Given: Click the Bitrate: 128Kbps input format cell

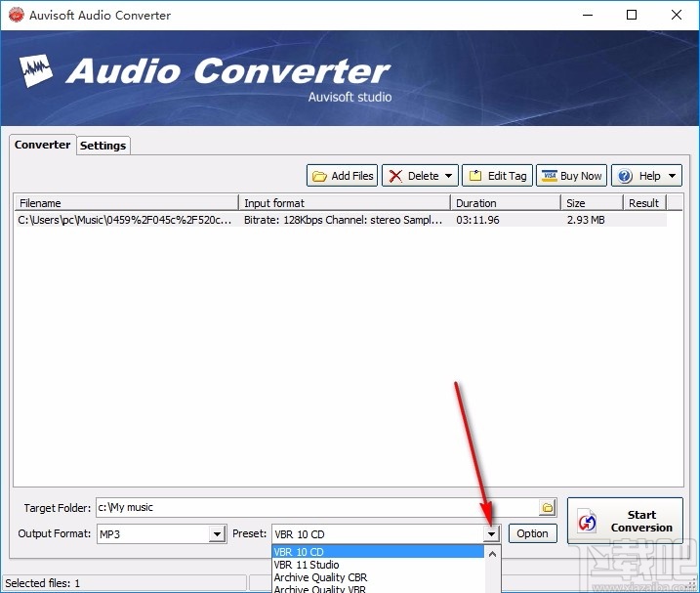Looking at the screenshot, I should click(343, 220).
